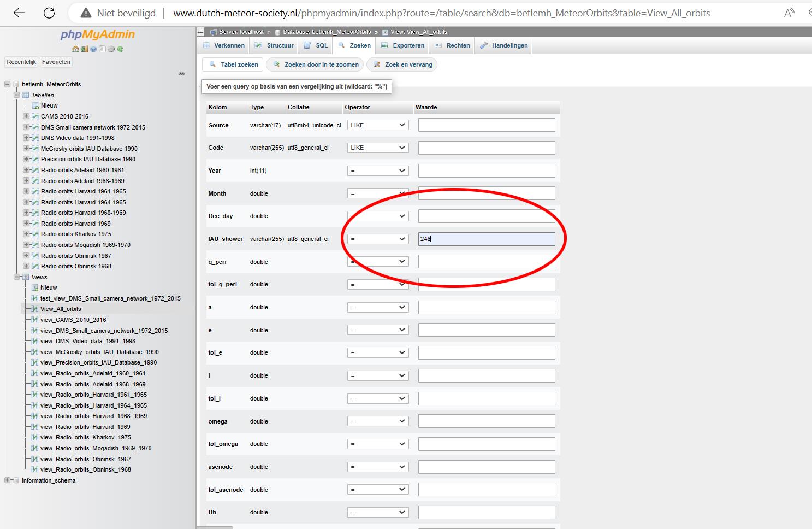Go back with browser back arrow

coord(19,13)
